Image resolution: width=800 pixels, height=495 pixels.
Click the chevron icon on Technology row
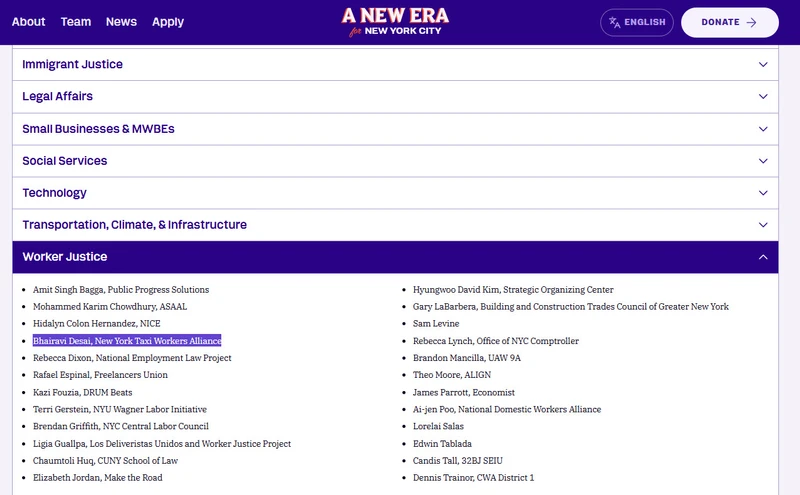pyautogui.click(x=763, y=193)
